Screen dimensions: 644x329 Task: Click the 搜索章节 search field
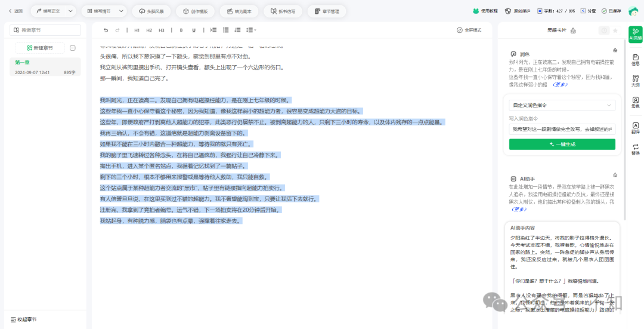pyautogui.click(x=45, y=30)
